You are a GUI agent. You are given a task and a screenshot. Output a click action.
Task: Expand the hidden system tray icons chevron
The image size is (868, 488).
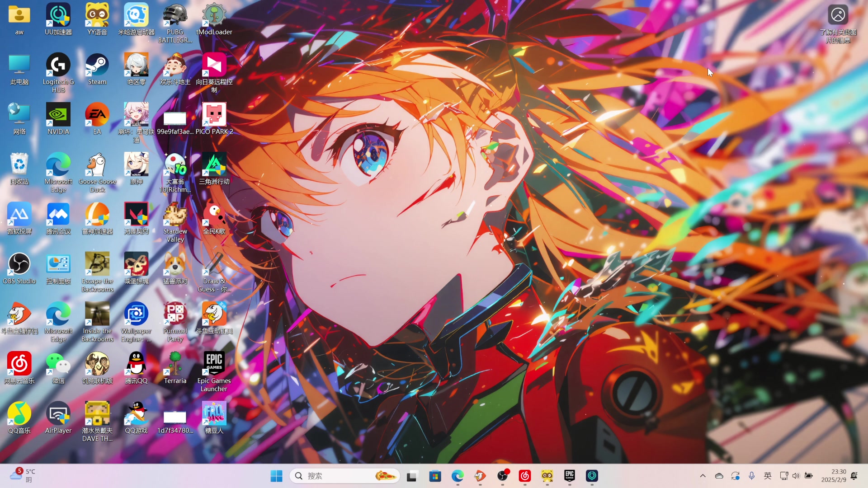click(703, 476)
